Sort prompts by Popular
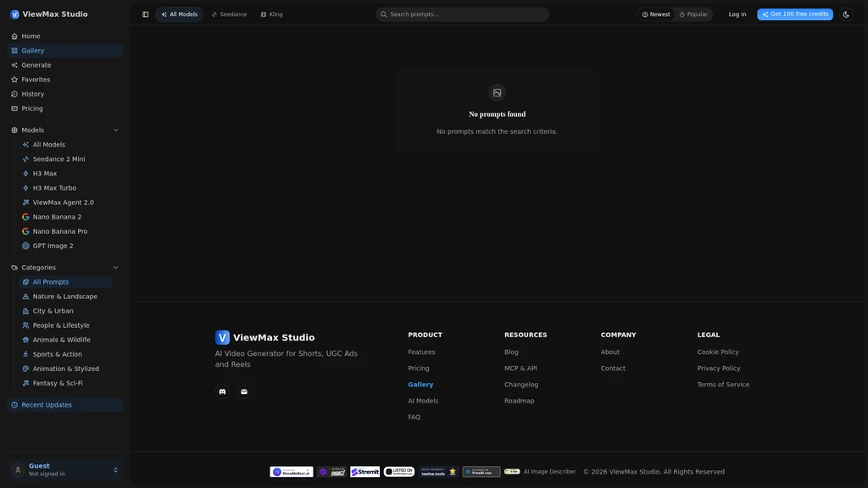The height and width of the screenshot is (488, 868). [693, 14]
